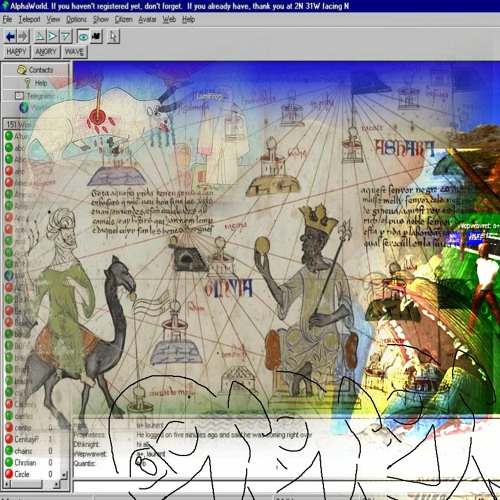
Task: Expand the Options menu
Action: [76, 20]
